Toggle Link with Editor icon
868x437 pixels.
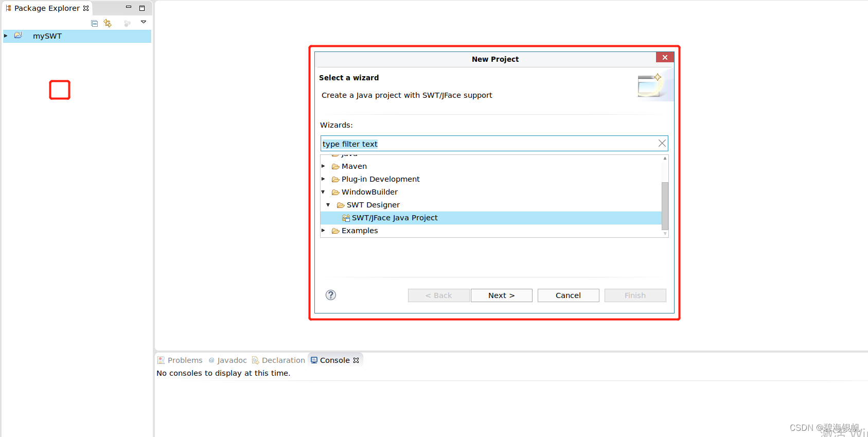tap(108, 23)
